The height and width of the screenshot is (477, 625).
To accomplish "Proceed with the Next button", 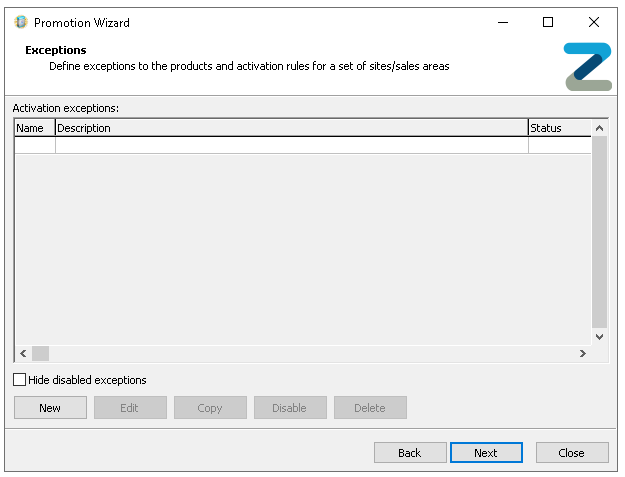I will pos(486,453).
